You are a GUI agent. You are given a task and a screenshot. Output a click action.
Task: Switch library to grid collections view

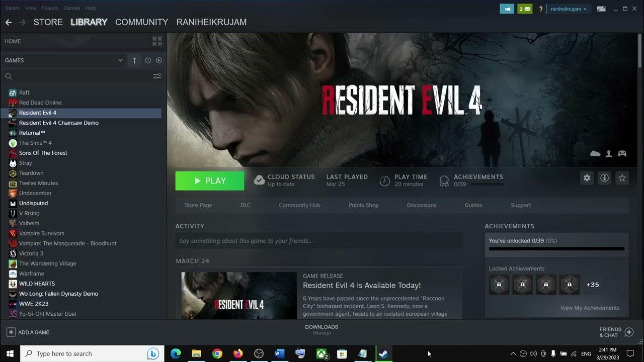[x=157, y=41]
